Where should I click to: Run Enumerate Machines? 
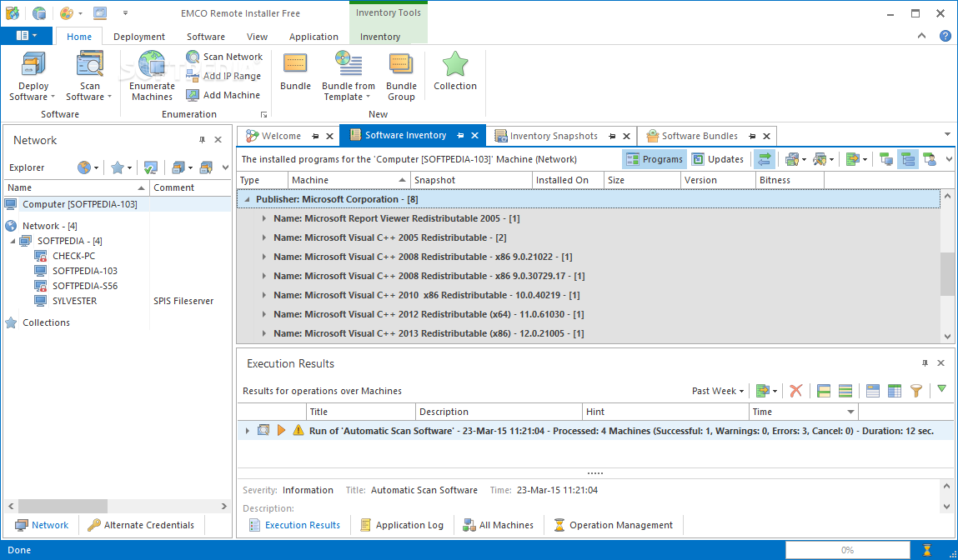coord(152,77)
